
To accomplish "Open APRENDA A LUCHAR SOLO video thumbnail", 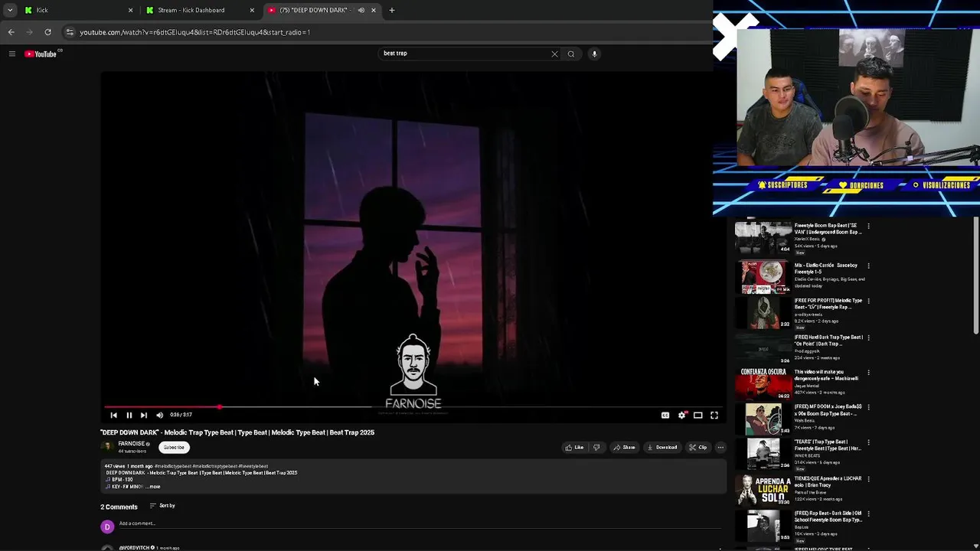I will (x=763, y=490).
